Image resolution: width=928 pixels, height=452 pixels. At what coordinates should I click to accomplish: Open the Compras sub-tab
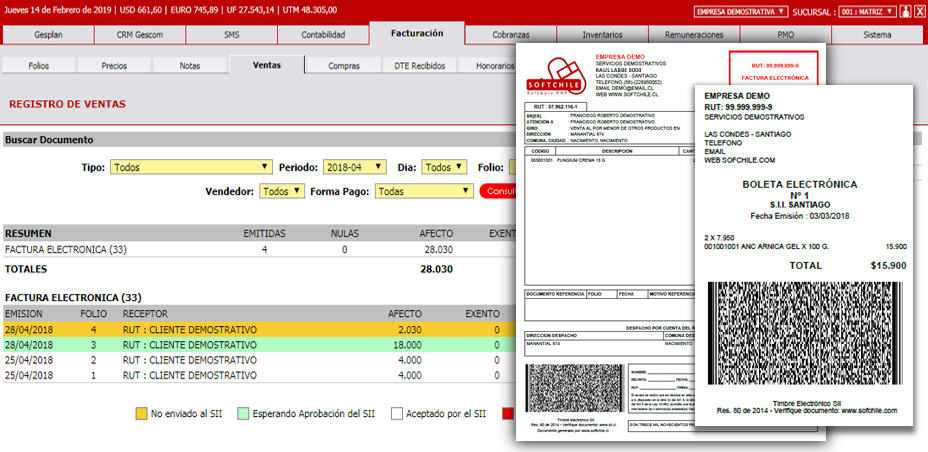[344, 66]
